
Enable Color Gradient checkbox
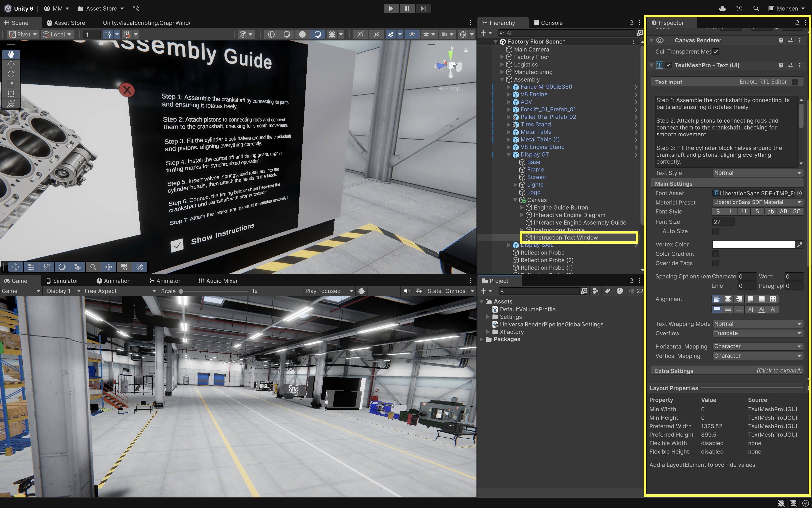pos(716,254)
